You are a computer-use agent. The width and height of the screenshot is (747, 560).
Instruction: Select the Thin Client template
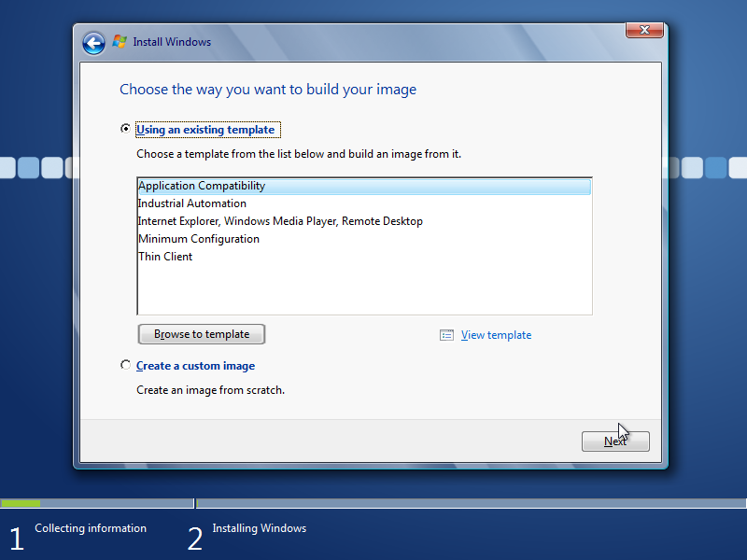click(364, 256)
